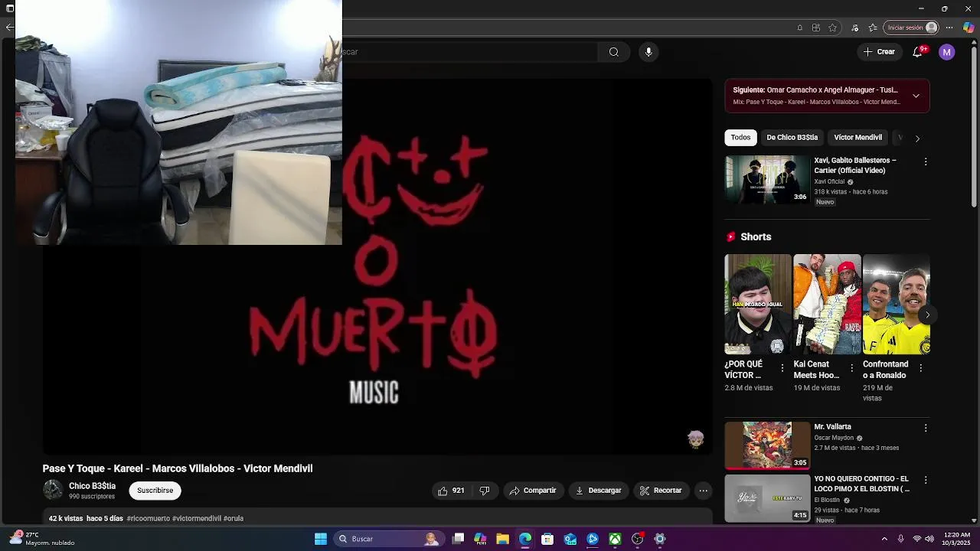Click Suscribirse to Chico B3$tia
980x551 pixels.
[x=155, y=491]
